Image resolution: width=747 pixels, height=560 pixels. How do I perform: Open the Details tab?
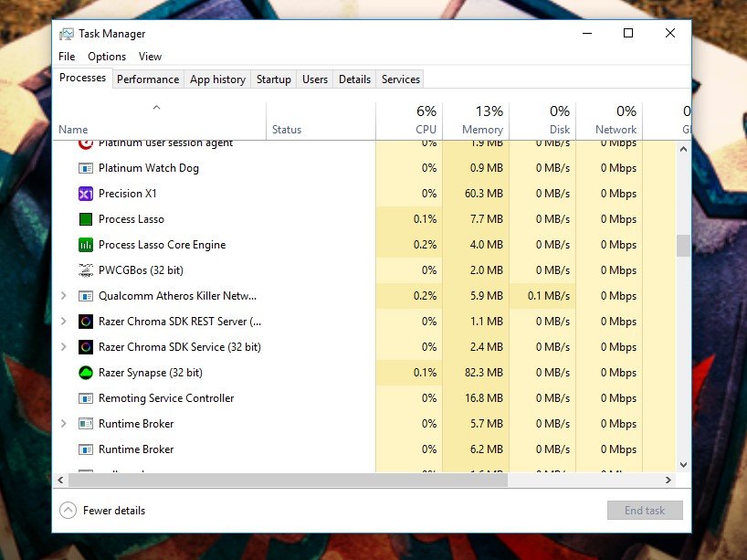(354, 79)
